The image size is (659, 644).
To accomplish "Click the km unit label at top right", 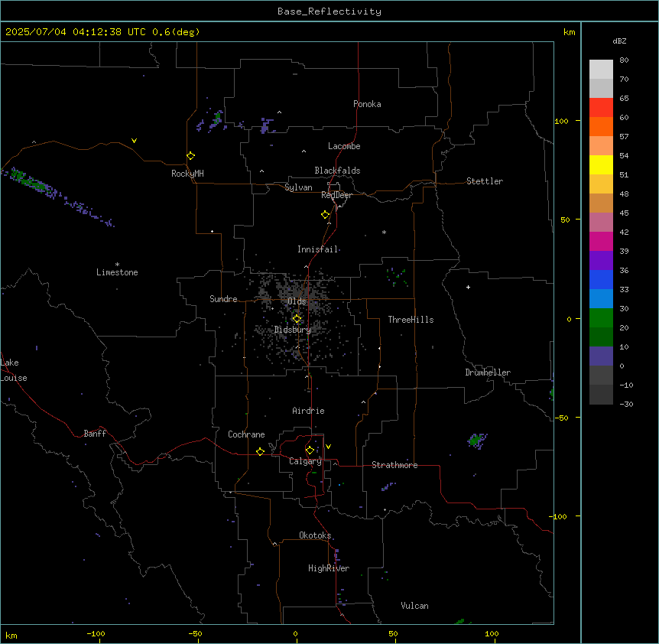I will click(x=570, y=32).
